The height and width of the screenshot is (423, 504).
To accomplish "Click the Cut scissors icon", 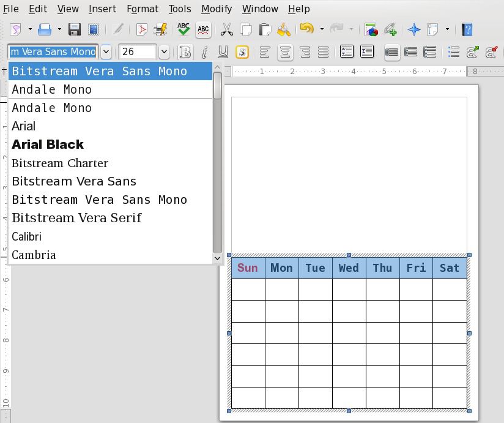I will pos(226,29).
